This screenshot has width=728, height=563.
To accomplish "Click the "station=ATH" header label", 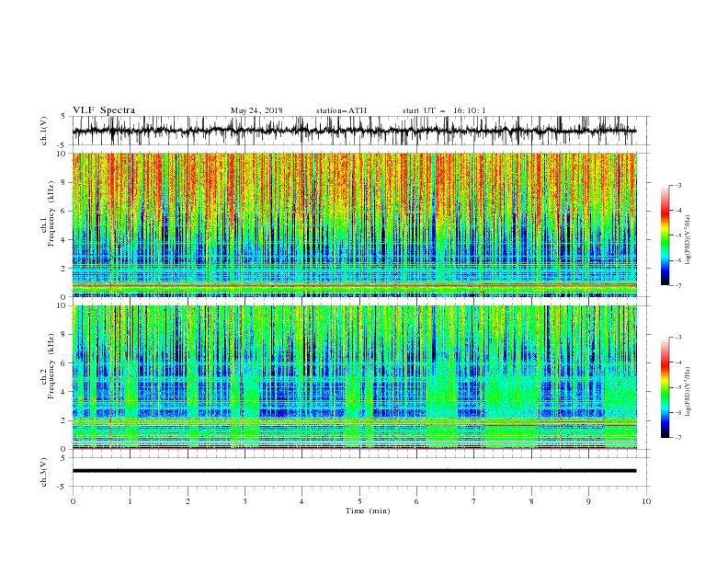I will coord(341,110).
